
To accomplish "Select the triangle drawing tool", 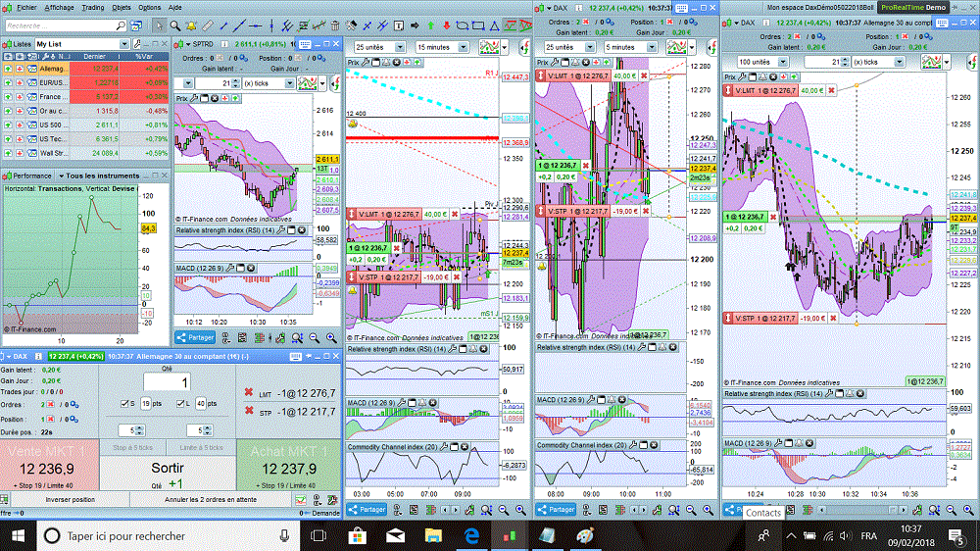I will point(494,25).
